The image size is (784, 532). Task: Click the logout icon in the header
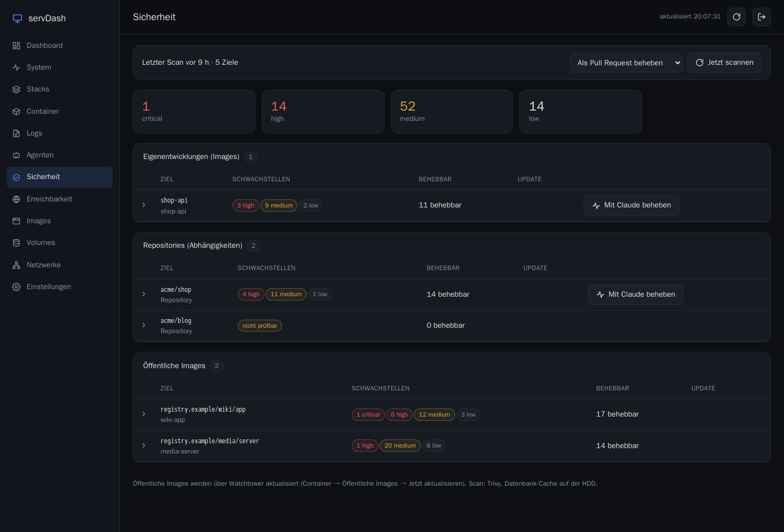pos(762,17)
